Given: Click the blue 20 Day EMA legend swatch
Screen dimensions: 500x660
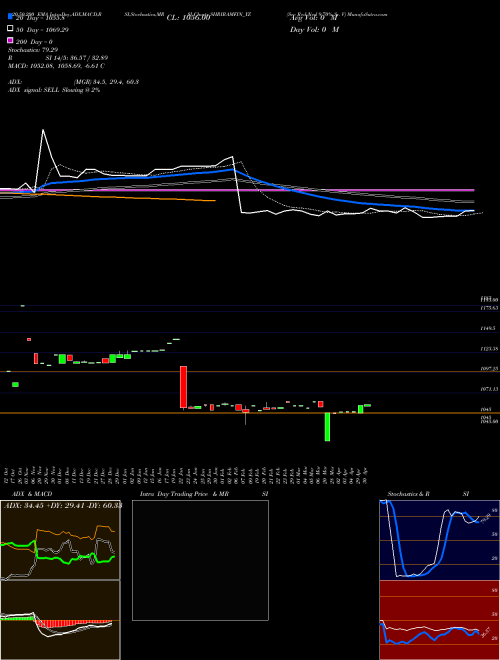Looking at the screenshot, I should click(10, 17).
